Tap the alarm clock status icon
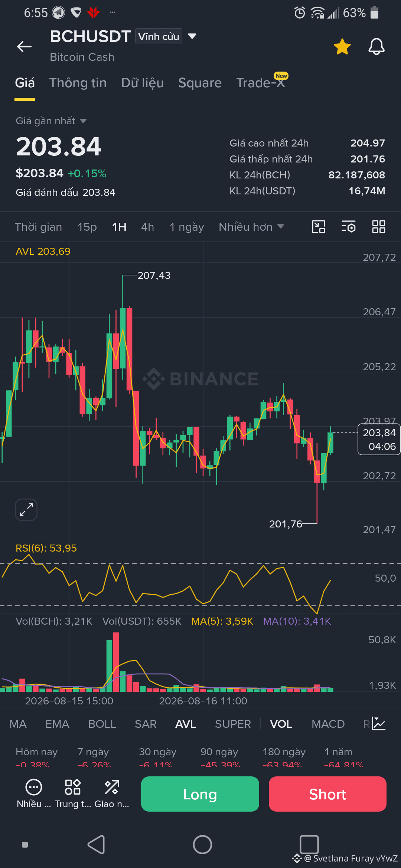Image resolution: width=401 pixels, height=868 pixels. coord(300,13)
